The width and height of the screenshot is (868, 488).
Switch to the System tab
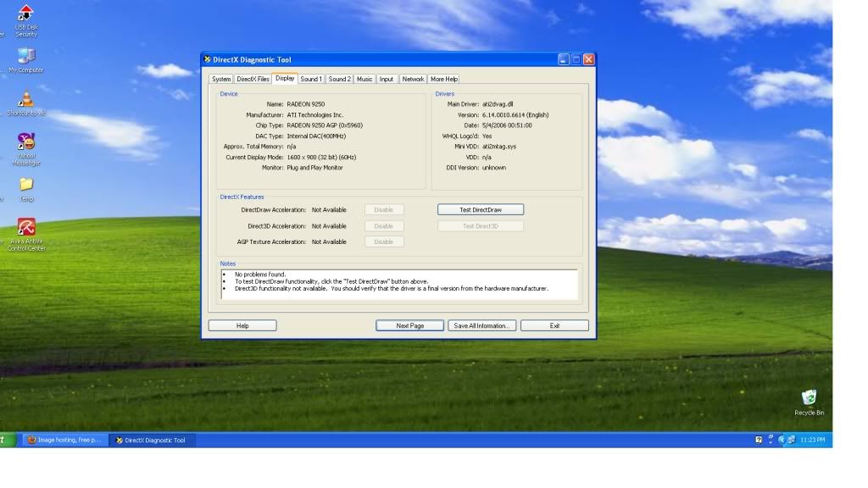tap(221, 79)
